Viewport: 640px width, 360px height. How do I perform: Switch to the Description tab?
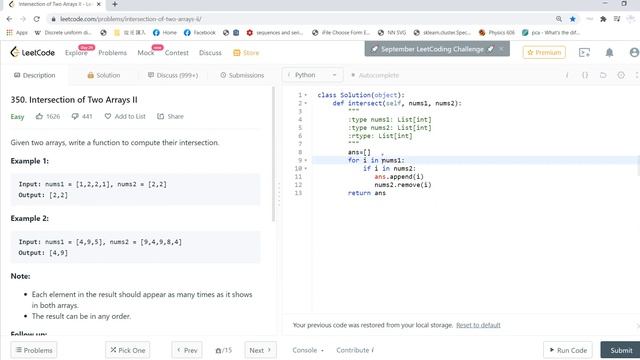pyautogui.click(x=35, y=75)
